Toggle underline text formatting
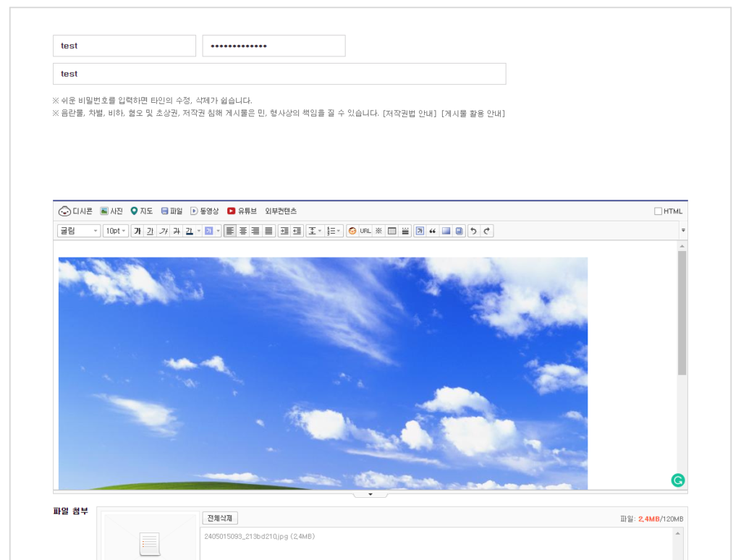Screen dimensions: 741x560 click(151, 231)
